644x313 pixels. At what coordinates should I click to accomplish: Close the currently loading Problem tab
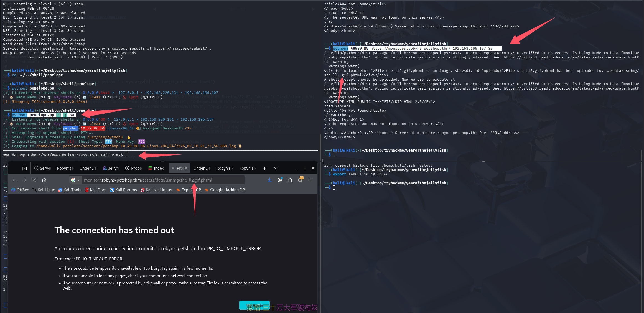(x=186, y=168)
